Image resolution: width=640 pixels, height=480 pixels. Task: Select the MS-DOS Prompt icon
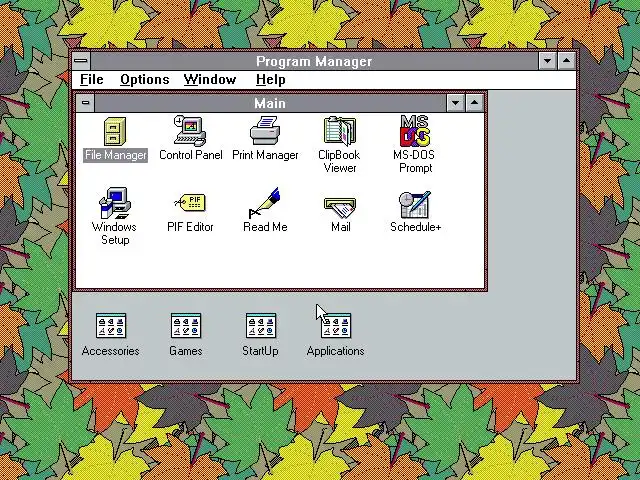click(x=415, y=131)
